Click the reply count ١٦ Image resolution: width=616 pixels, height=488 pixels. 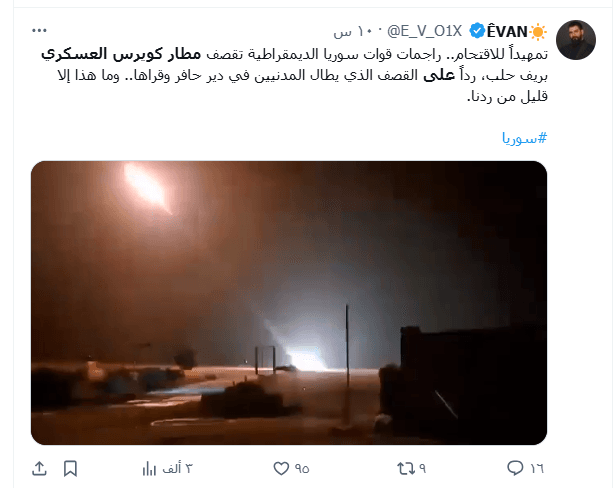tap(537, 468)
